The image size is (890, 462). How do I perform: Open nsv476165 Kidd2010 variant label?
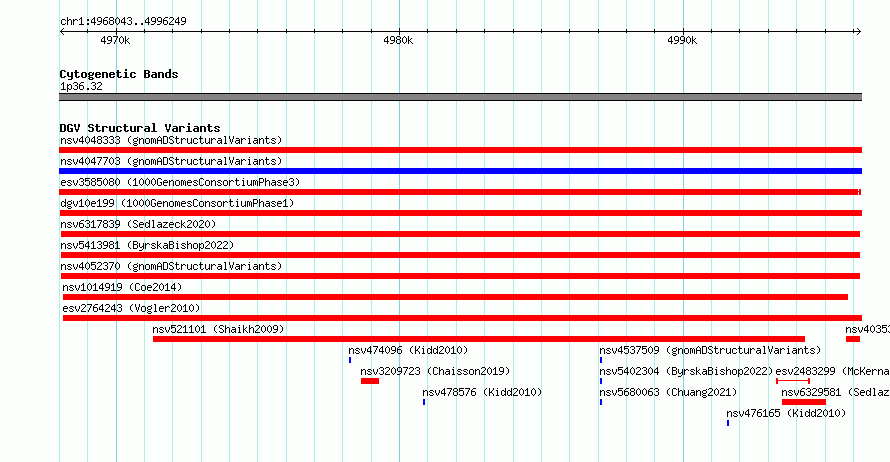point(786,413)
